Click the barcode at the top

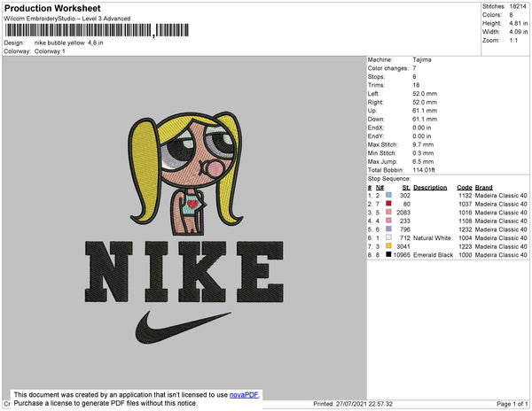(97, 30)
